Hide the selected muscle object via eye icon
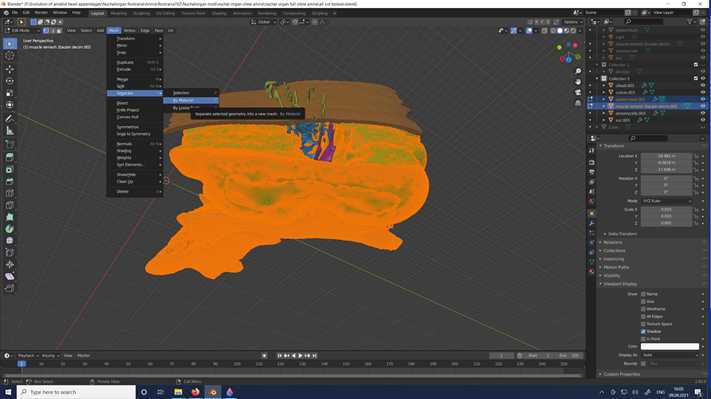This screenshot has height=399, width=711. click(x=703, y=106)
